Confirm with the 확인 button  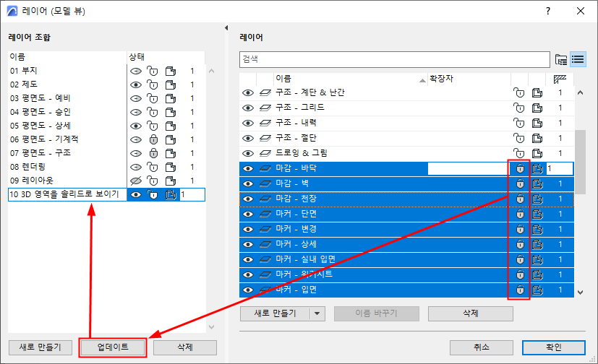[554, 347]
